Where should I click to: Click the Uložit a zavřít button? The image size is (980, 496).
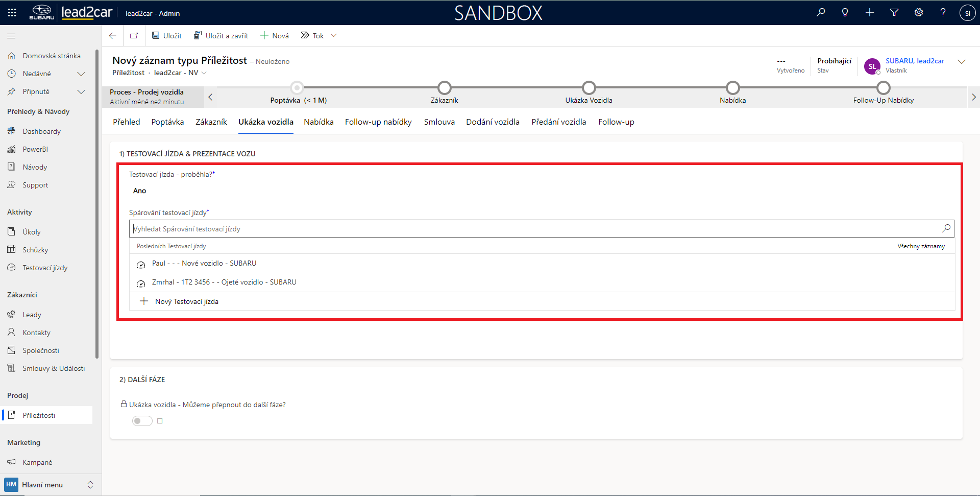click(221, 36)
